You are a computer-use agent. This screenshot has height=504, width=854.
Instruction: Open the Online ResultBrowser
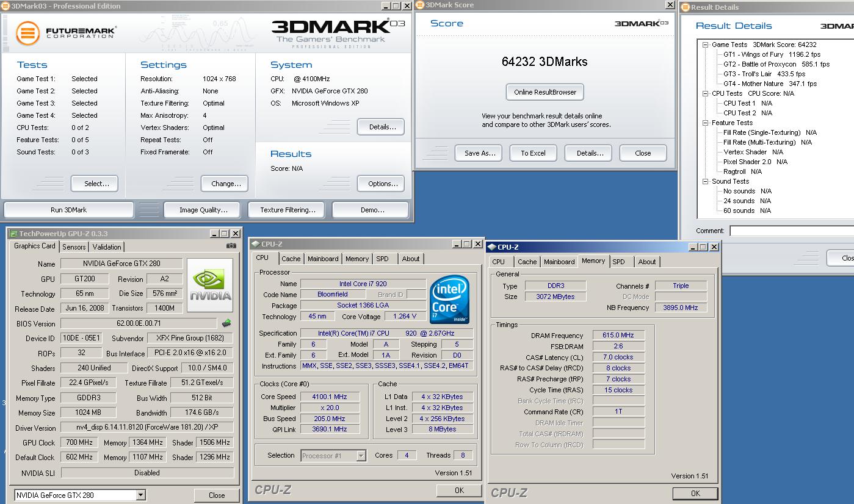pos(545,92)
